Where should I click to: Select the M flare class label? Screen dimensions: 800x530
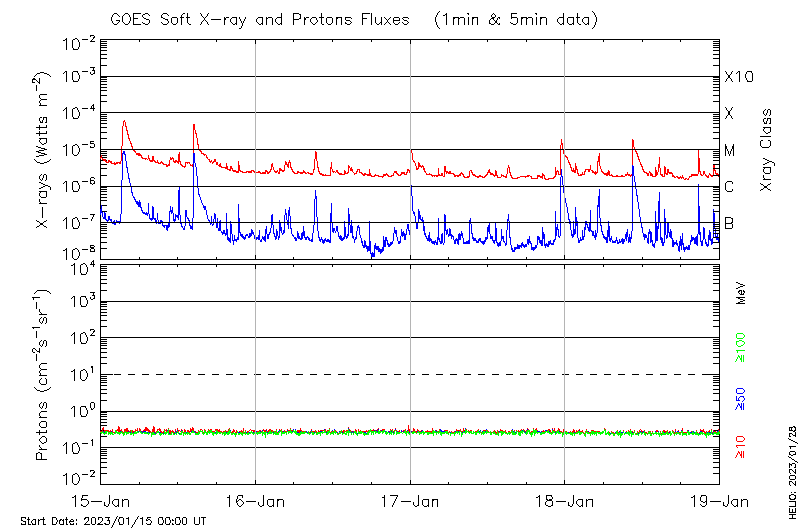pyautogui.click(x=730, y=150)
